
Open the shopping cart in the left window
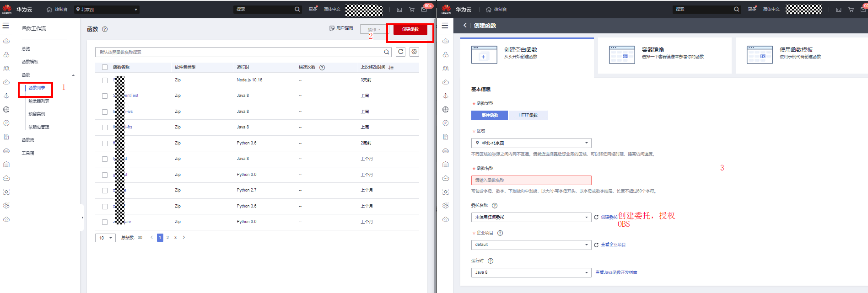[x=412, y=10]
